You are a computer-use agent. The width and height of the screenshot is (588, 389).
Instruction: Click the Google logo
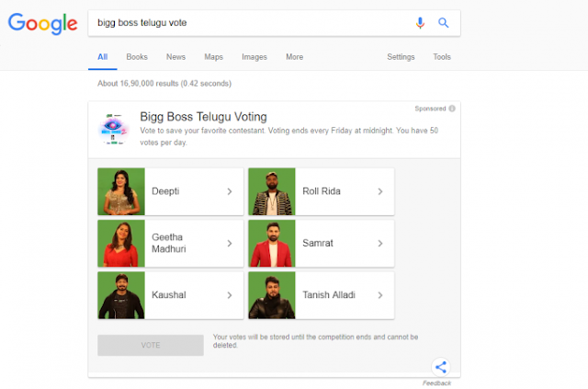(43, 23)
